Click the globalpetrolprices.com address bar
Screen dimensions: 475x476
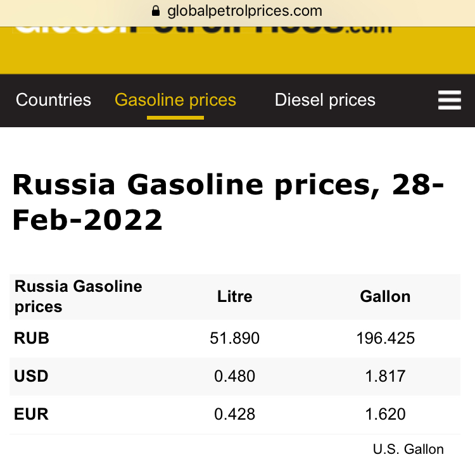coord(237,11)
